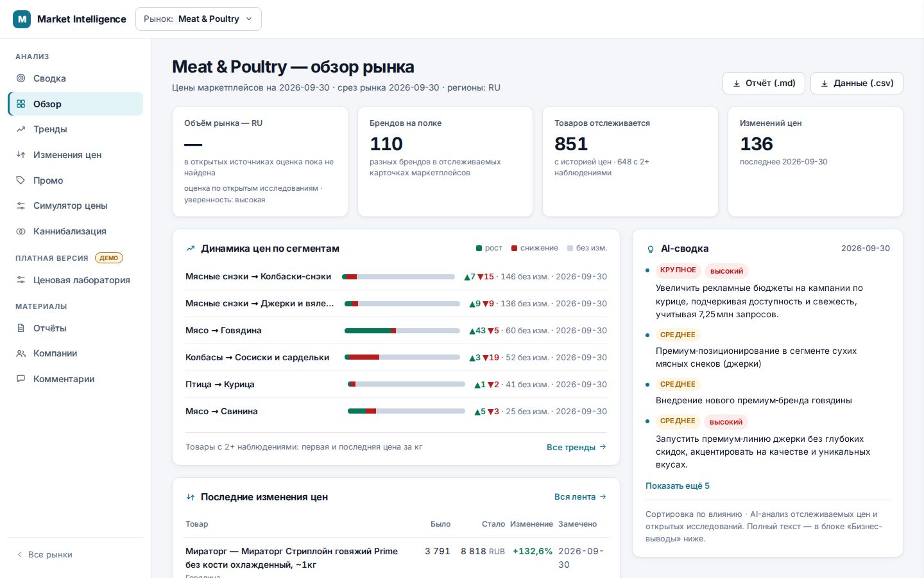Click the Market Intelligence logo icon

22,19
